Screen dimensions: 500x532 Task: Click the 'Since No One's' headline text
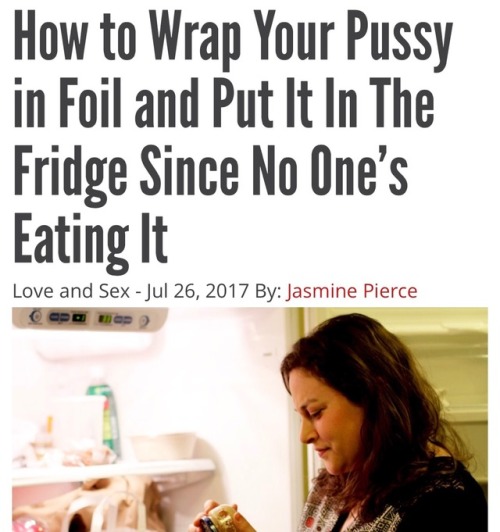click(x=273, y=168)
